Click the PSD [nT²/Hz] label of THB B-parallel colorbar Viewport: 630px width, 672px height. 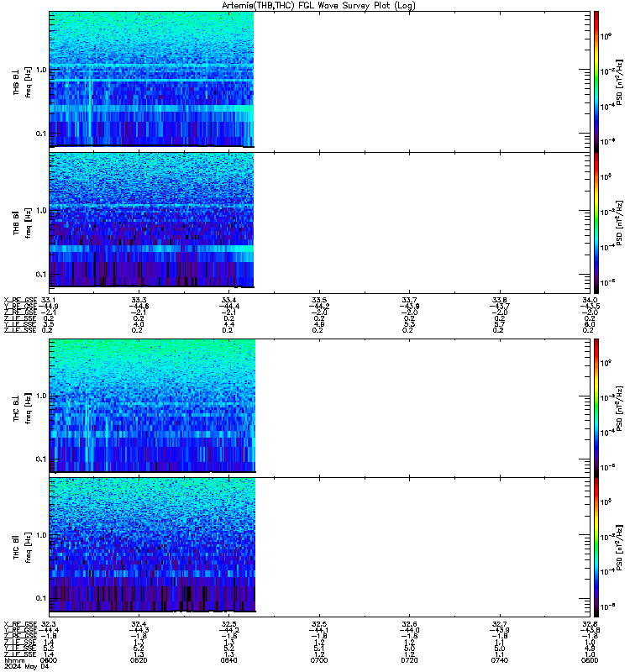[x=619, y=223]
